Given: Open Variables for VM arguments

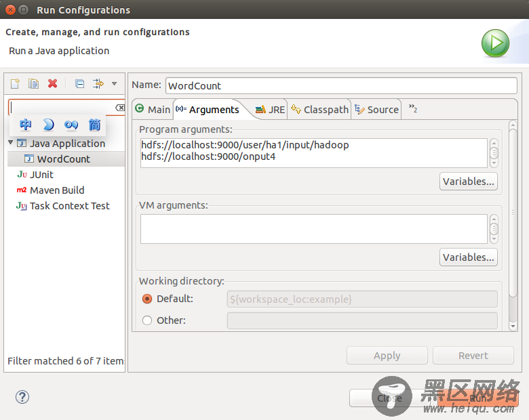Looking at the screenshot, I should click(468, 257).
